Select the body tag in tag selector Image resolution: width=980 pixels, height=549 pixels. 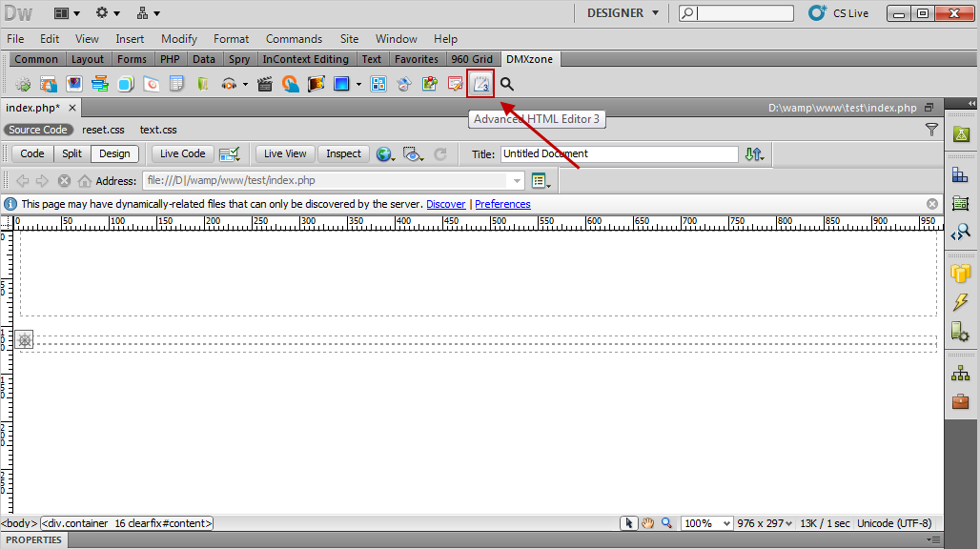tap(19, 523)
